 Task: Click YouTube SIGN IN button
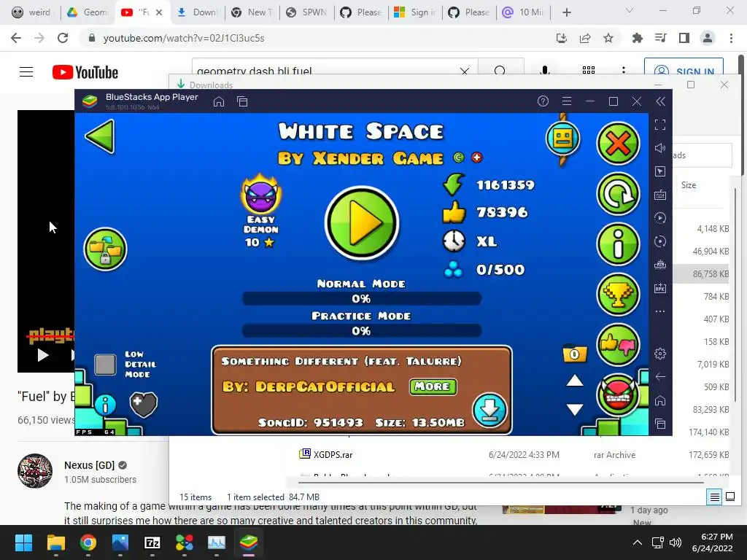click(x=684, y=71)
